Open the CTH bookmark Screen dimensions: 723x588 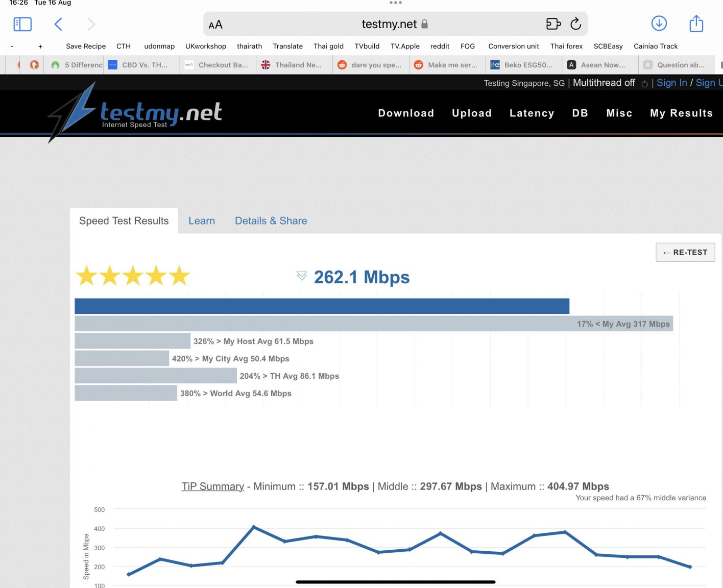point(124,46)
